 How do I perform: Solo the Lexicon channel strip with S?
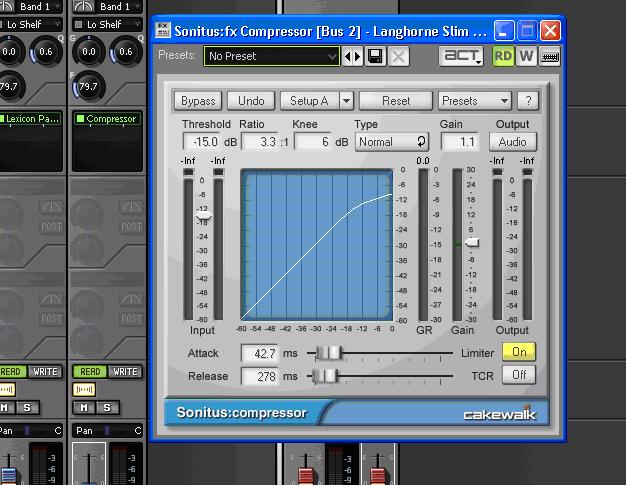pos(27,408)
